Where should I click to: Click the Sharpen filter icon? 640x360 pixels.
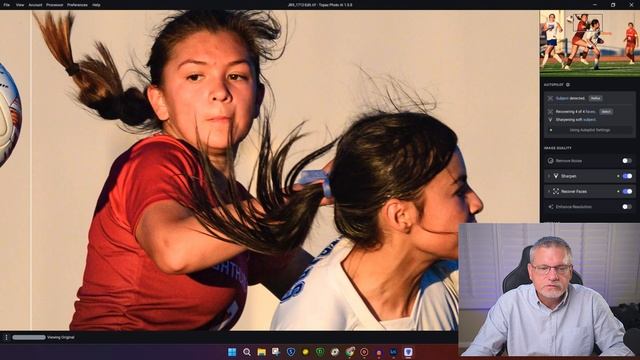coord(556,176)
